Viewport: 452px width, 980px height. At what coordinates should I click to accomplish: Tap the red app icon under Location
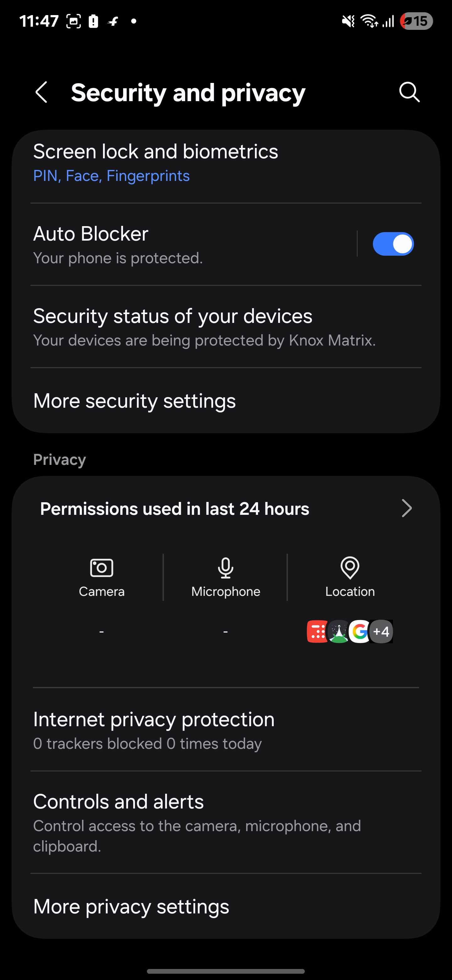[x=317, y=632]
